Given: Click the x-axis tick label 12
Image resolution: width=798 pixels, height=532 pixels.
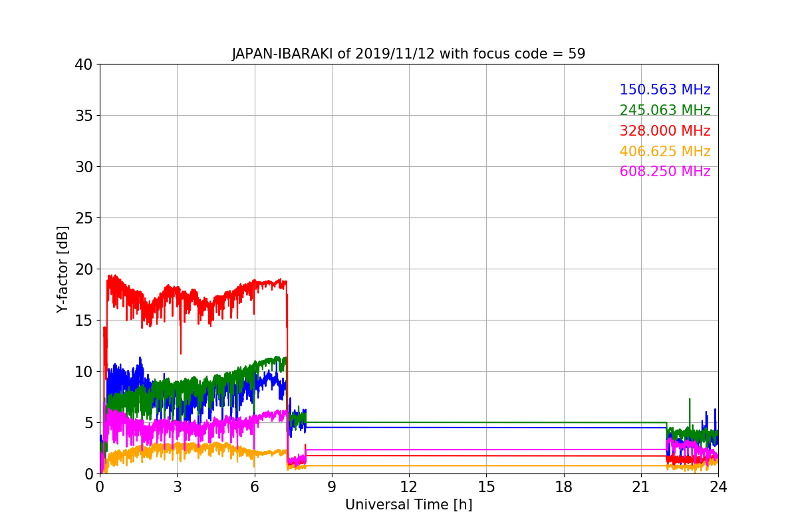Looking at the screenshot, I should (409, 486).
